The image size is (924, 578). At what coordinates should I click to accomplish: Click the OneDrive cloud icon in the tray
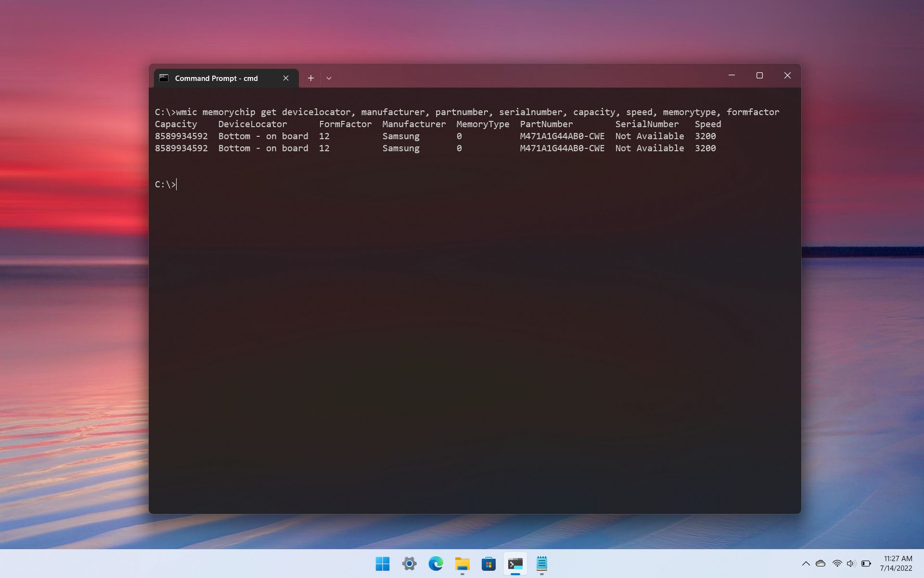pyautogui.click(x=820, y=564)
